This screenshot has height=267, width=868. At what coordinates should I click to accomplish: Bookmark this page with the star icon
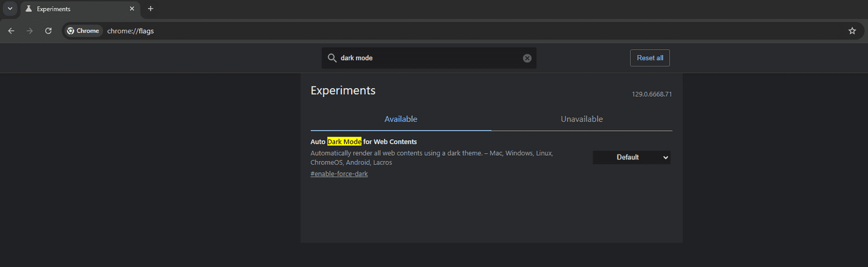click(852, 31)
